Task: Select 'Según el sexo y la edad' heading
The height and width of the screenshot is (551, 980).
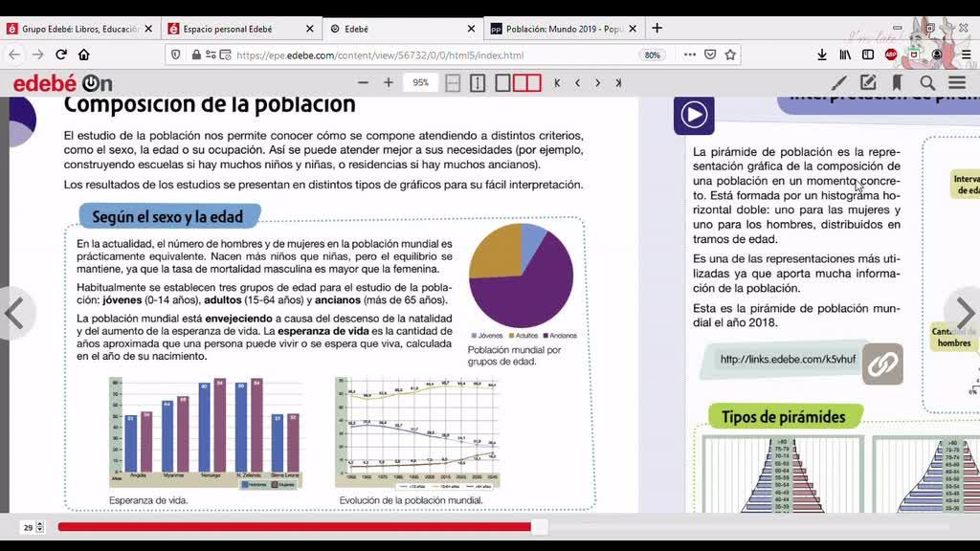Action: (x=168, y=217)
